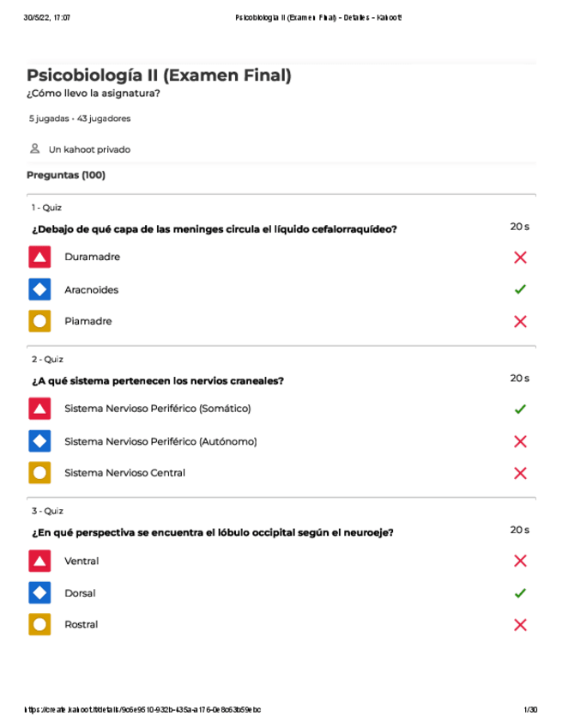Click the blue diamond icon beside Dorsal
The image size is (562, 728).
click(39, 593)
